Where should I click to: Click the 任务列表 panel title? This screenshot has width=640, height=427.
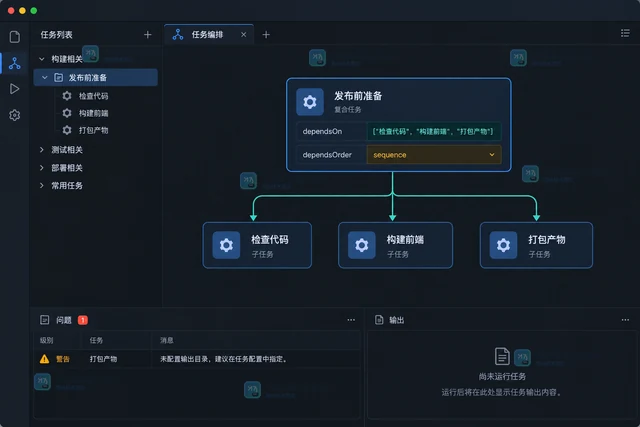tap(57, 35)
